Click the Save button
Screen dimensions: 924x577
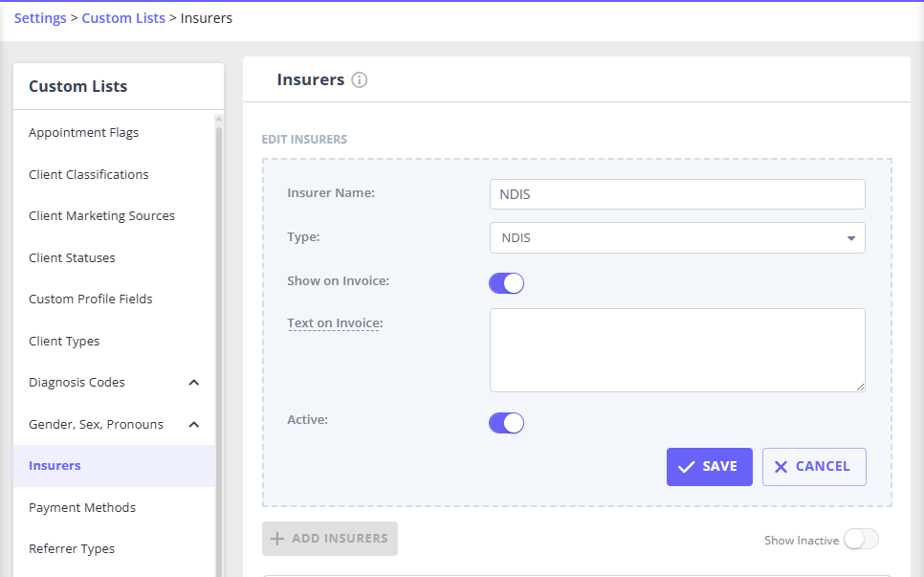709,467
